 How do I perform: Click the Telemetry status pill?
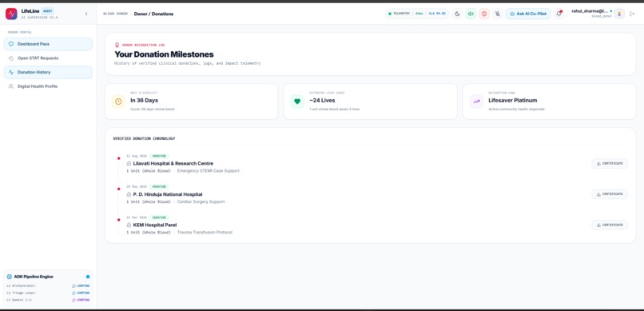point(417,14)
